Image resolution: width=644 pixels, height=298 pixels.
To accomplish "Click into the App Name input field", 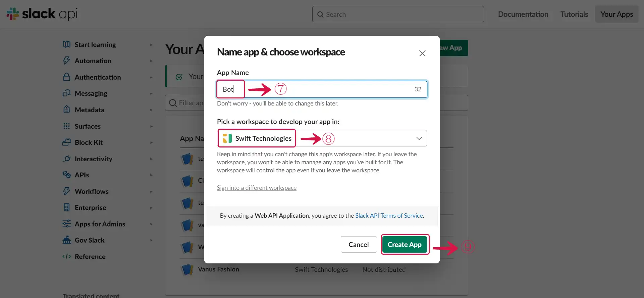I will (322, 89).
